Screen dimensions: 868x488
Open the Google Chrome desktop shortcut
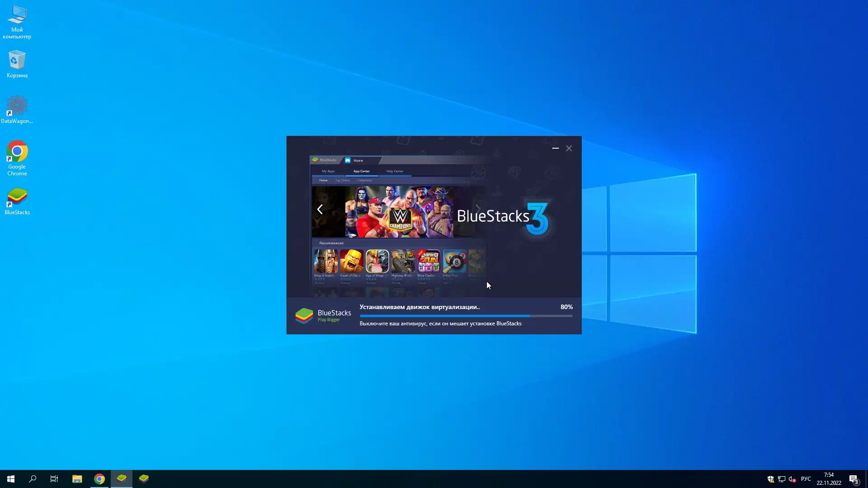pos(17,152)
